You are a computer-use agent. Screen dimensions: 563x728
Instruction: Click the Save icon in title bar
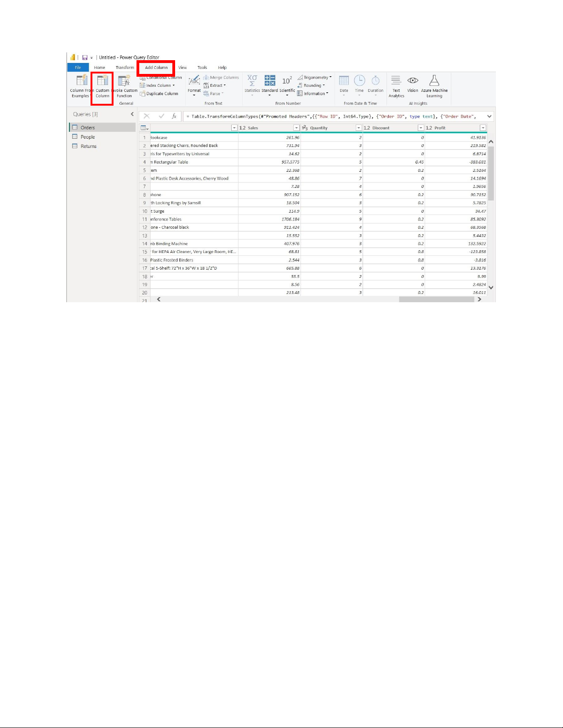85,58
